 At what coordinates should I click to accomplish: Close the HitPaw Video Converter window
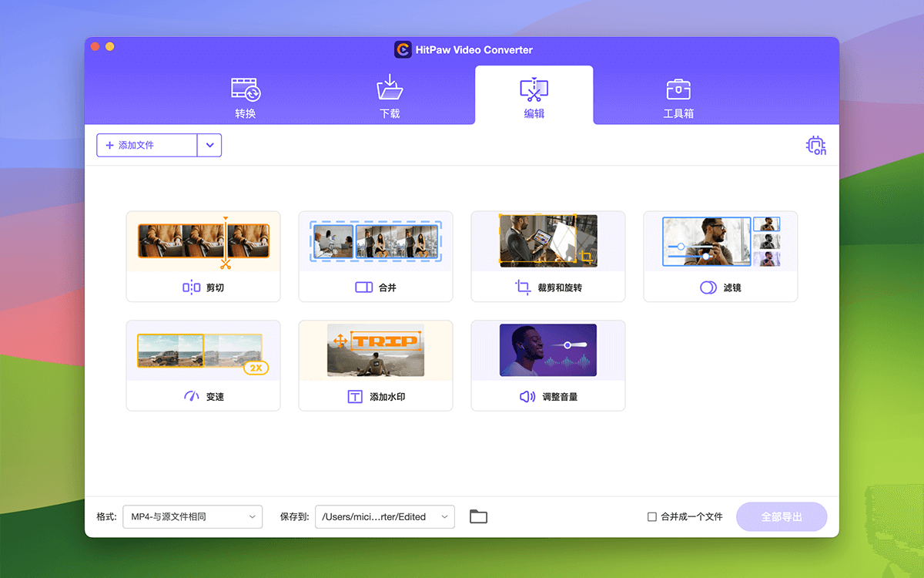(x=95, y=47)
